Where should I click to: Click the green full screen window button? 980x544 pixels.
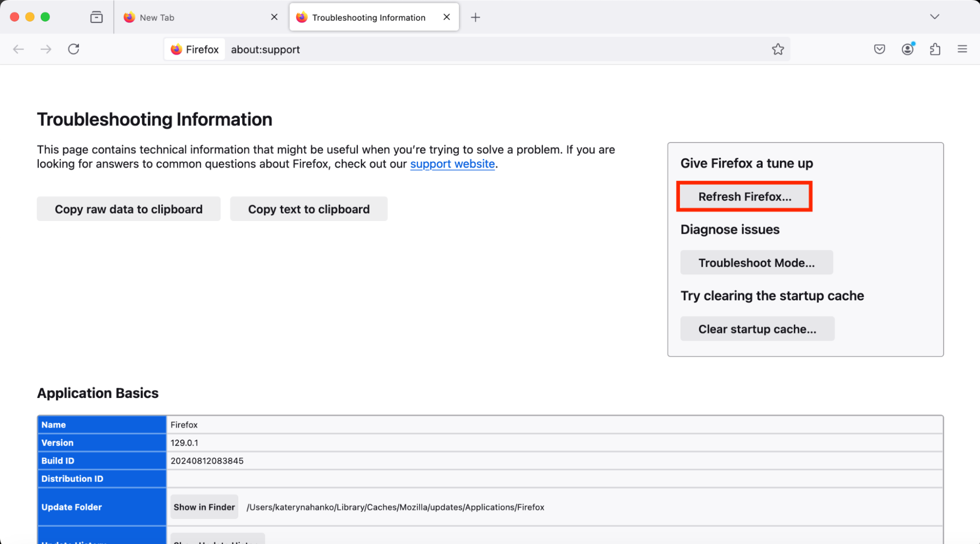click(45, 17)
